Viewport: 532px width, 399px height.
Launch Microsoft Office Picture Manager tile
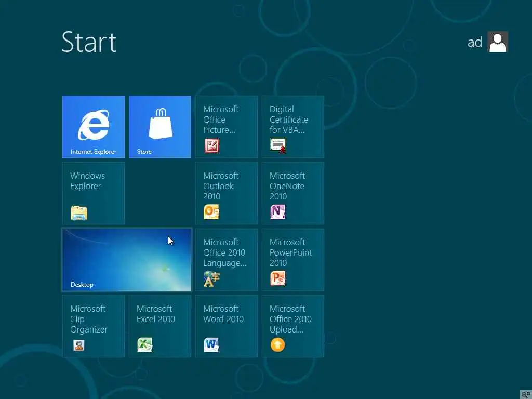pos(227,127)
